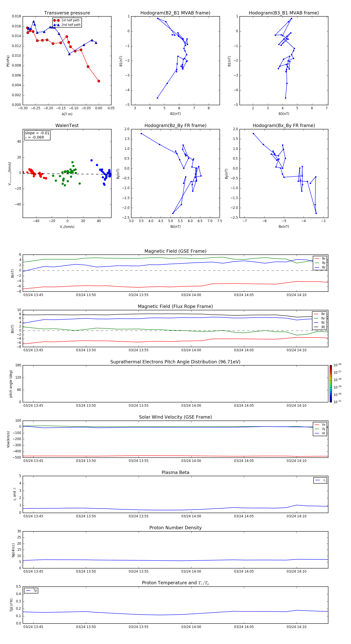
Task: Click the βp legend in Plasma Beta
Action: point(320,480)
